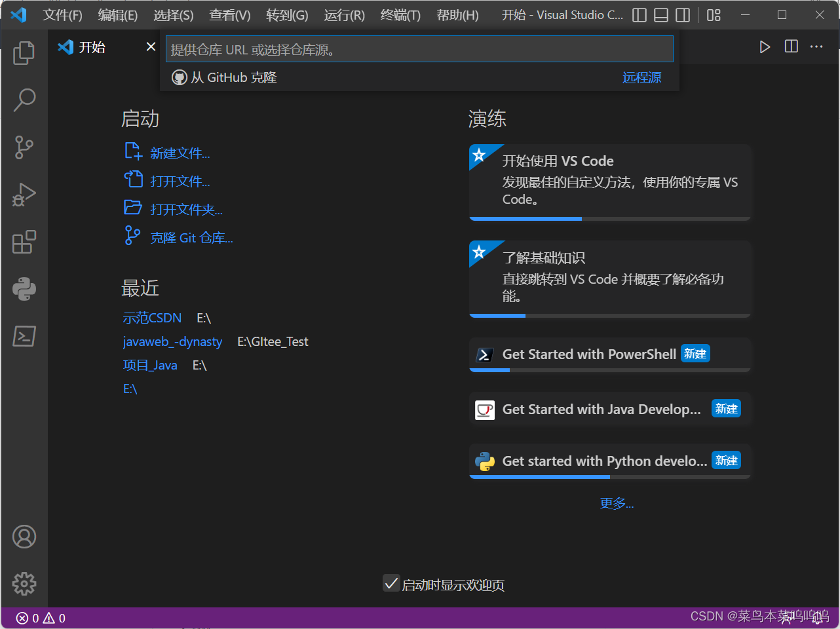Toggle secondary side bar layout icon
Screen dimensions: 840x629
(683, 15)
